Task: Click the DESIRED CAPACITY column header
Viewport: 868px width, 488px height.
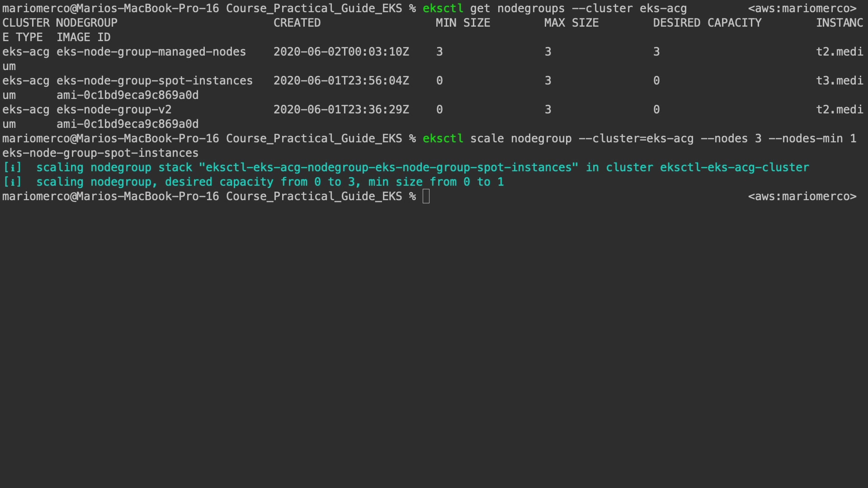Action: 707,23
